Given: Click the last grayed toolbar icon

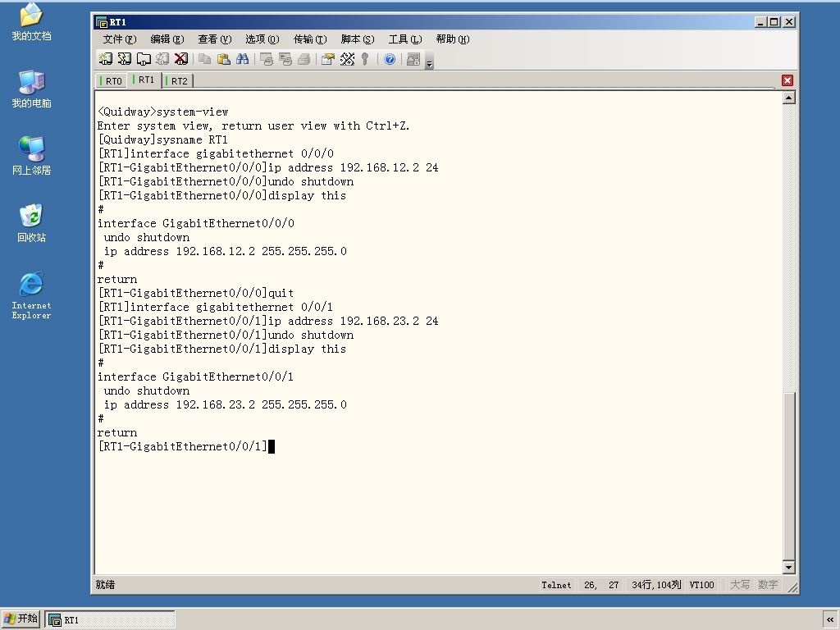Looking at the screenshot, I should tap(413, 59).
